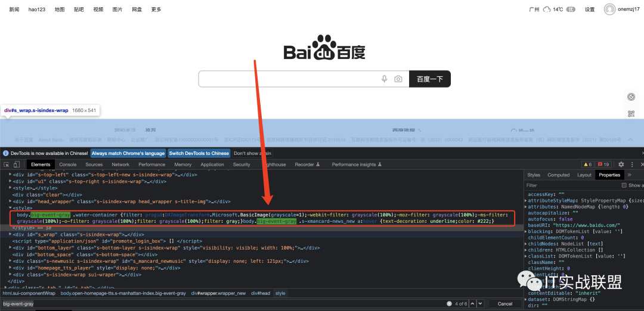Screen dimensions: 644x311
Task: Open the 新闻 link
Action: tap(14, 10)
